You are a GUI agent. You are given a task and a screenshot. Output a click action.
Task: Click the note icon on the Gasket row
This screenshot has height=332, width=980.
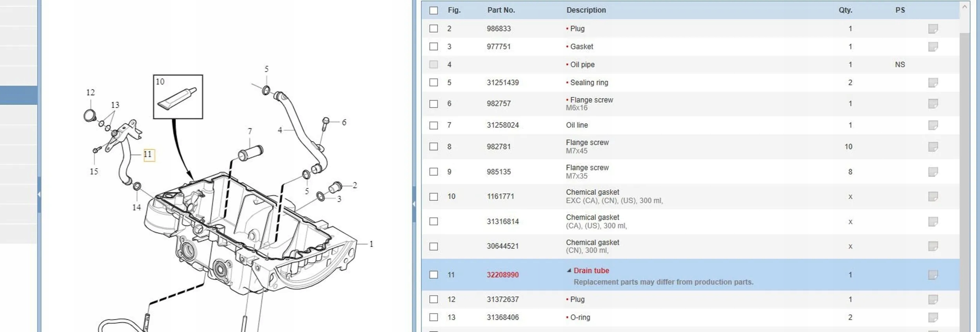933,47
